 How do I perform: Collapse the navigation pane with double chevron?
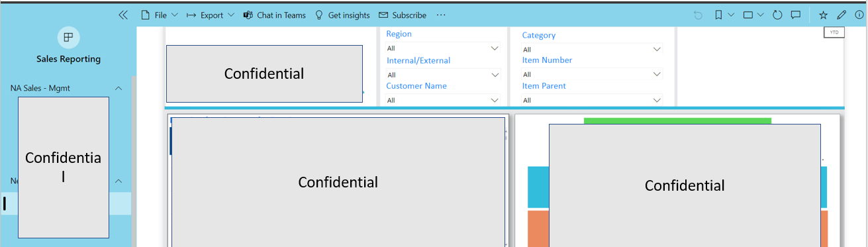122,15
